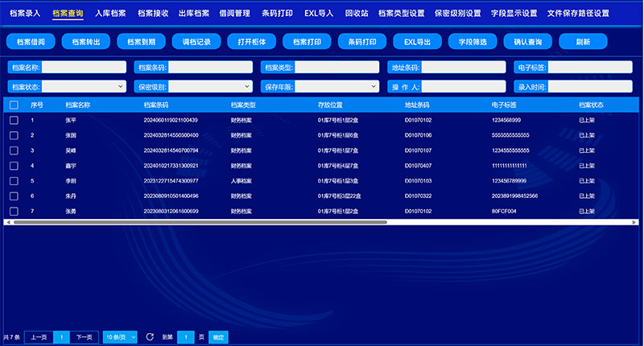Click the horizontal scrollbar under the table
The image size is (644, 346).
pyautogui.click(x=197, y=221)
